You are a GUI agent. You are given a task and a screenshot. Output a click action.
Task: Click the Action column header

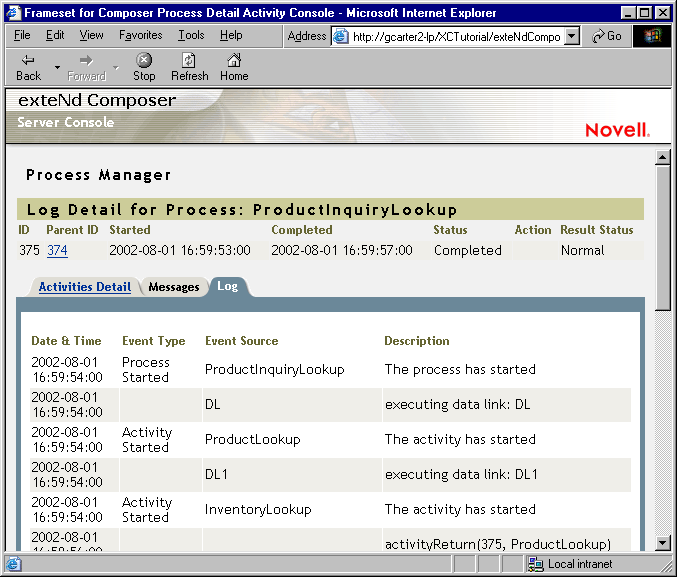[533, 230]
